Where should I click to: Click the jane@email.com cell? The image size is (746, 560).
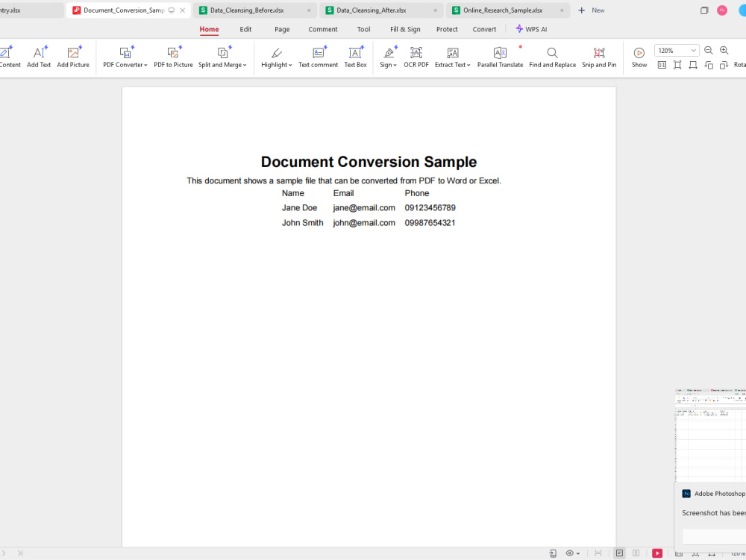(x=364, y=208)
